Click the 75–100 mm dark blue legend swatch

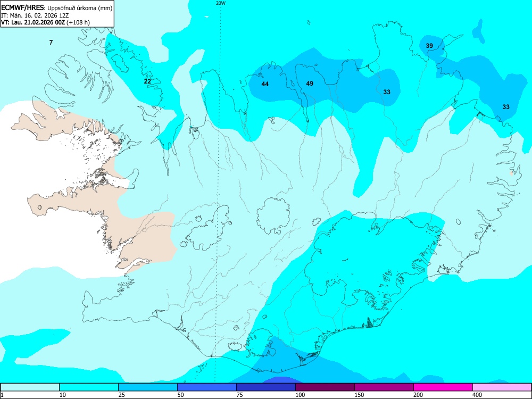(x=266, y=387)
